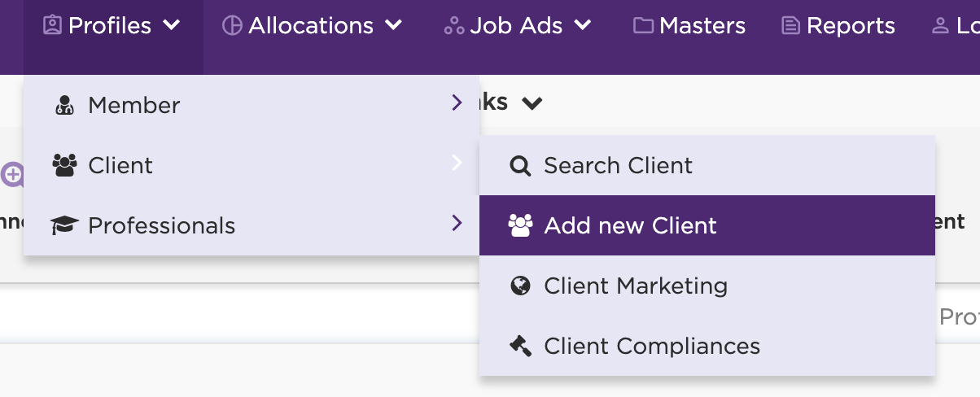The width and height of the screenshot is (980, 397).
Task: Expand the Client submenu arrow
Action: (x=457, y=163)
